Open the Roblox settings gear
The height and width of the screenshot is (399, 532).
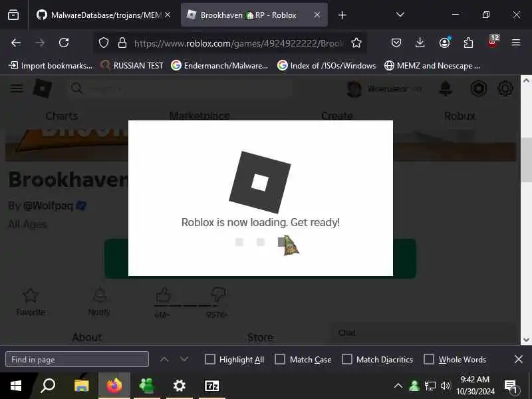(505, 88)
